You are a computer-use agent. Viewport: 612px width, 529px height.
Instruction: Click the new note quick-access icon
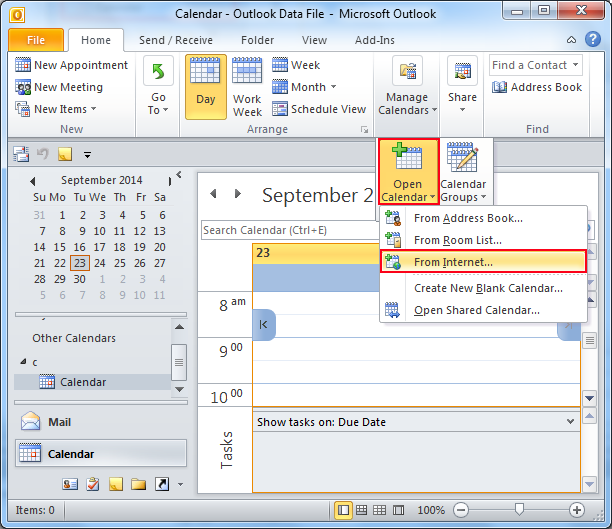pos(65,154)
